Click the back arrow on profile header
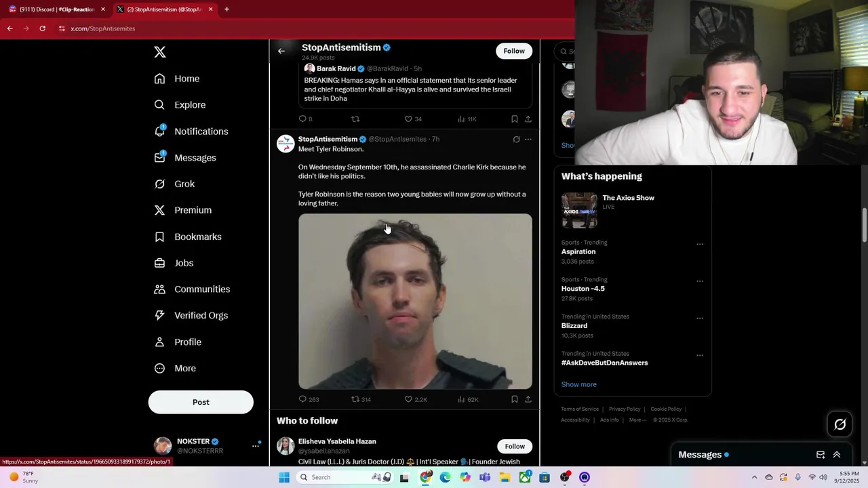 tap(281, 51)
